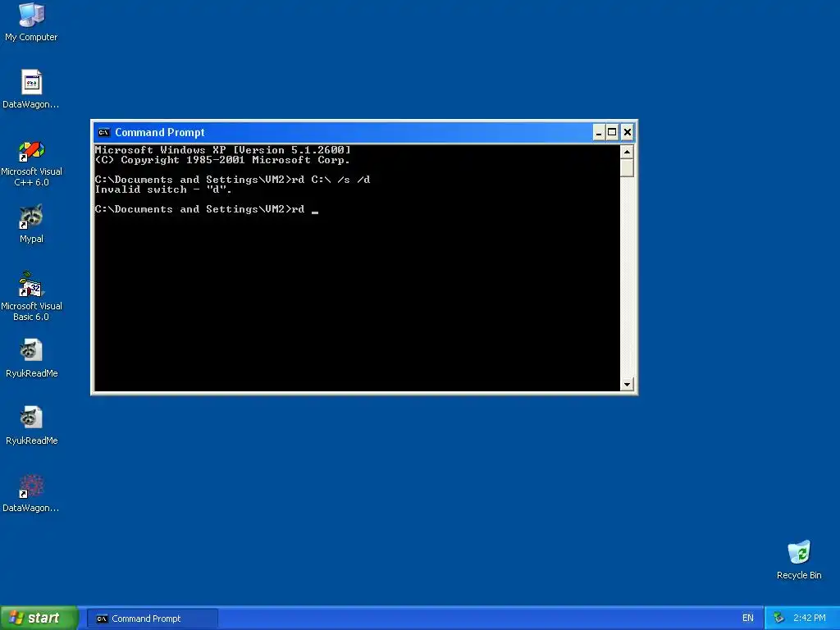Click the scrollbar up arrow in Command Prompt

pos(627,152)
